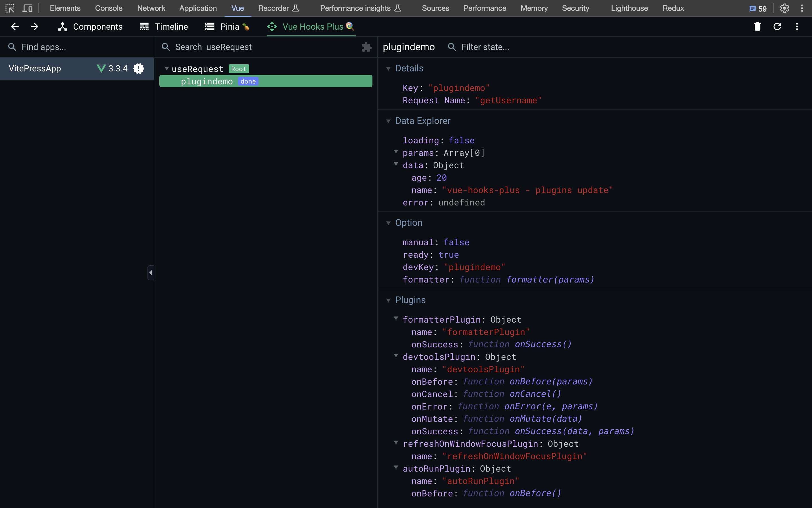
Task: Open the Lighthouse panel
Action: (629, 8)
